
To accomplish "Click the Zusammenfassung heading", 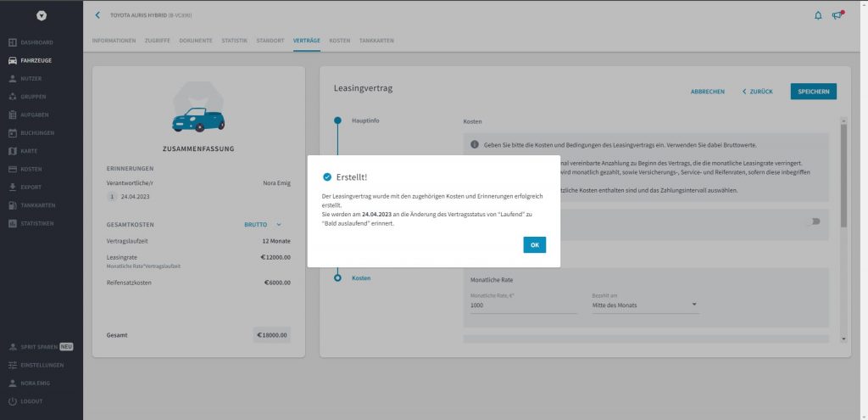I will tap(198, 149).
